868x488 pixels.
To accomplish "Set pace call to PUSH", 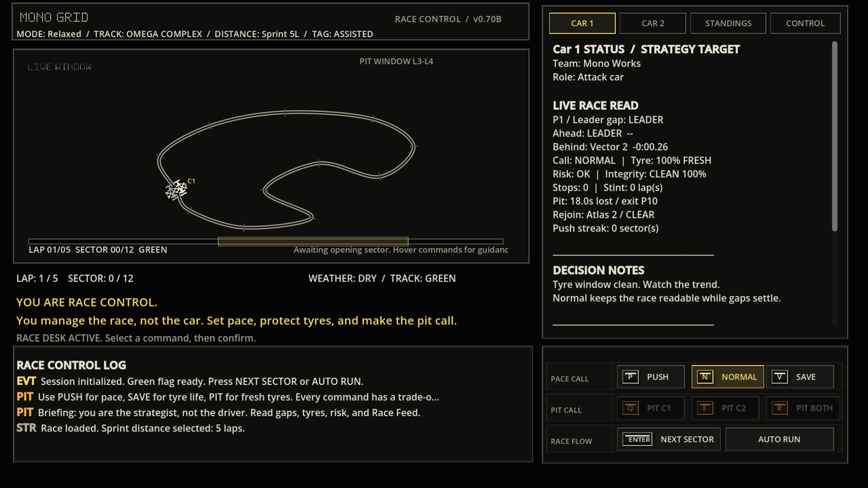I will pos(650,377).
